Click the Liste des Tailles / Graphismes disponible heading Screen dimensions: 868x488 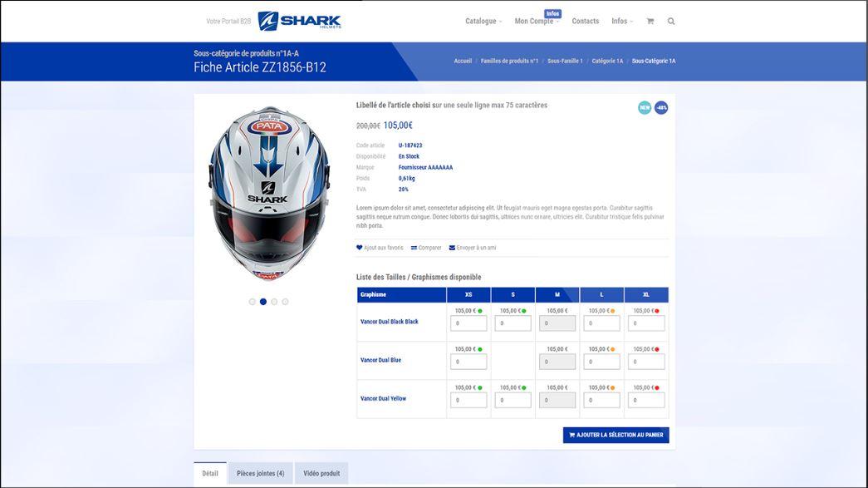coord(419,277)
